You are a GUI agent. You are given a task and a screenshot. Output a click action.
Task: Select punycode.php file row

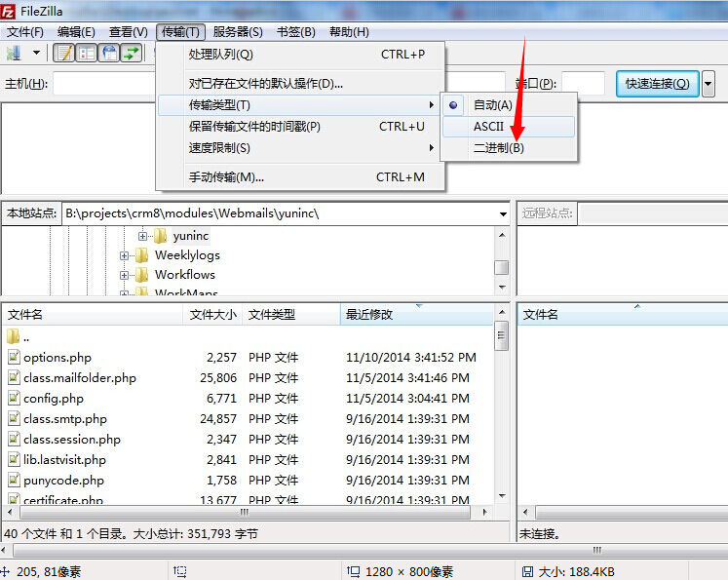tap(247, 480)
